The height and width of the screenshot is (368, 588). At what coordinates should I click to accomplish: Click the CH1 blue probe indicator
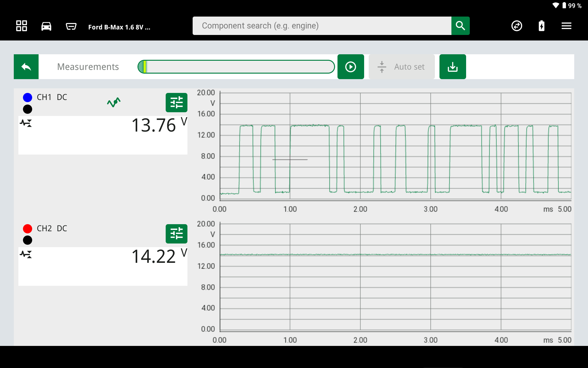tap(28, 98)
